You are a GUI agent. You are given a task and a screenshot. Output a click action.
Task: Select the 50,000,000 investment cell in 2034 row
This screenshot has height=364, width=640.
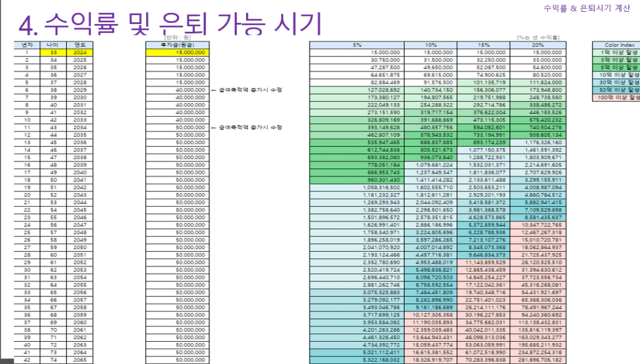click(x=177, y=127)
